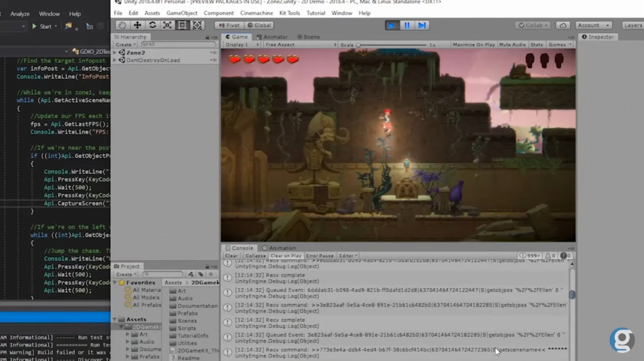
Task: Select the Scale tool in Unity toolbar
Action: (x=168, y=25)
